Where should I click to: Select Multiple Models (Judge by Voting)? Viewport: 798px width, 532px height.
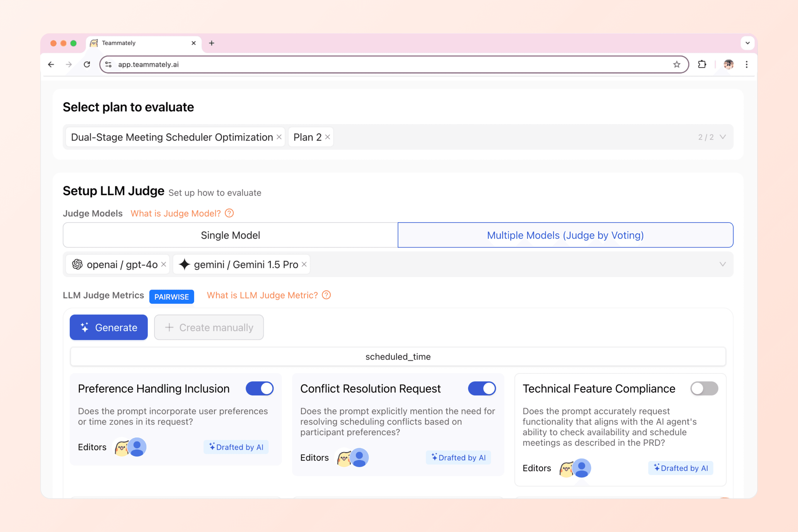point(565,235)
